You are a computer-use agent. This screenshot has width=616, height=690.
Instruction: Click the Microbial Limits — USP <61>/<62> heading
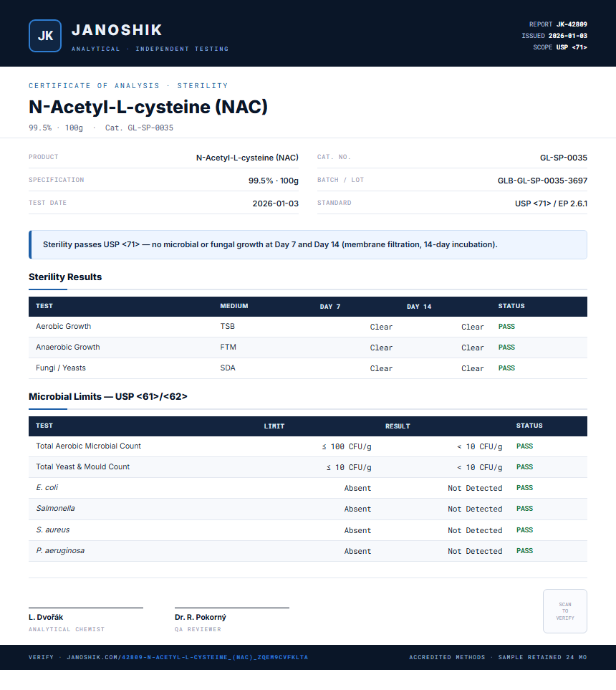pos(107,396)
